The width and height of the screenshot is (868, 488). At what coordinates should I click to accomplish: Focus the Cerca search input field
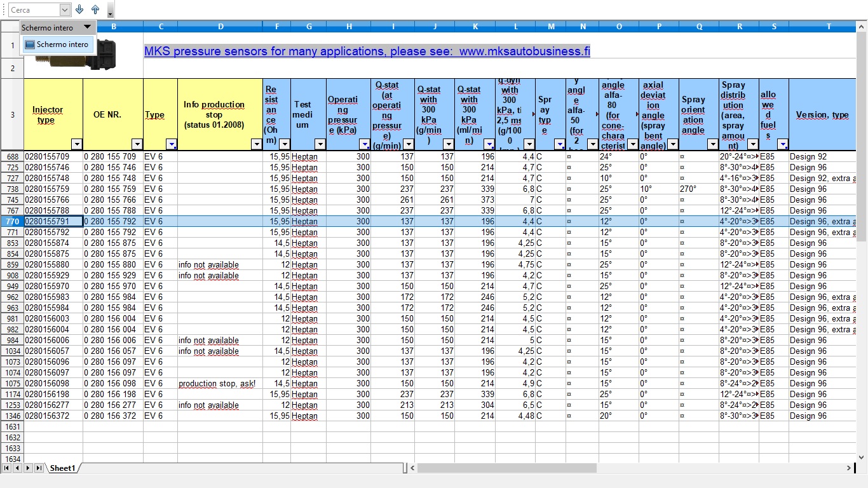(x=34, y=10)
